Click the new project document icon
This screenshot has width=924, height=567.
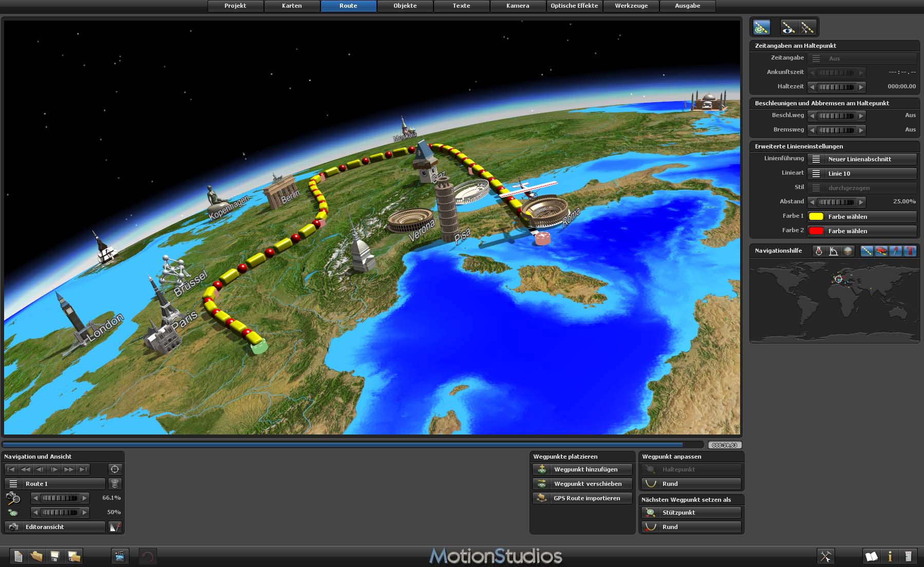click(x=18, y=556)
